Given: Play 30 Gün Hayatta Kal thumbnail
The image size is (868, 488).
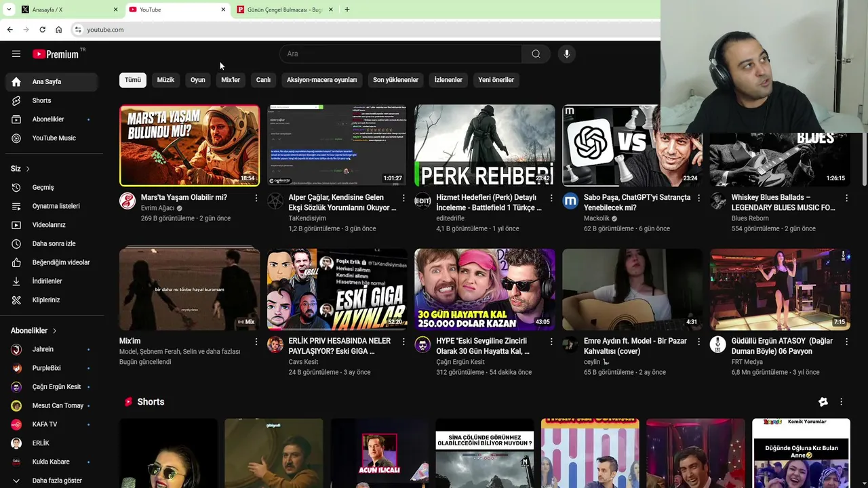Looking at the screenshot, I should (x=485, y=289).
